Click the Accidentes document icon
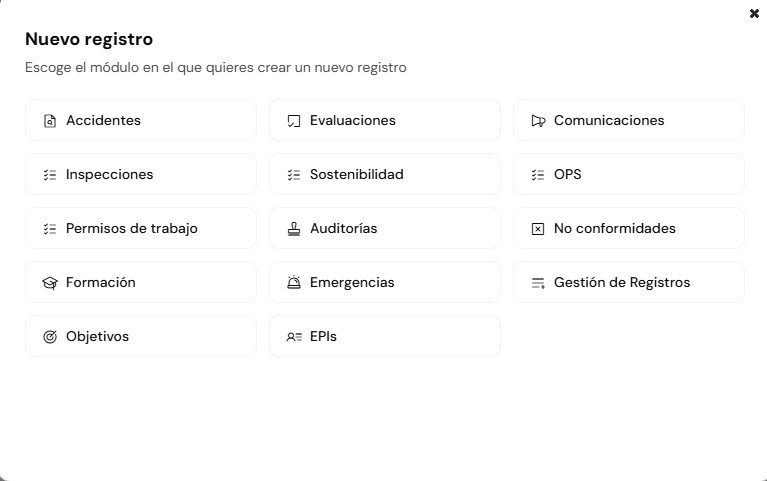Screen dimensions: 767x481 50,121
